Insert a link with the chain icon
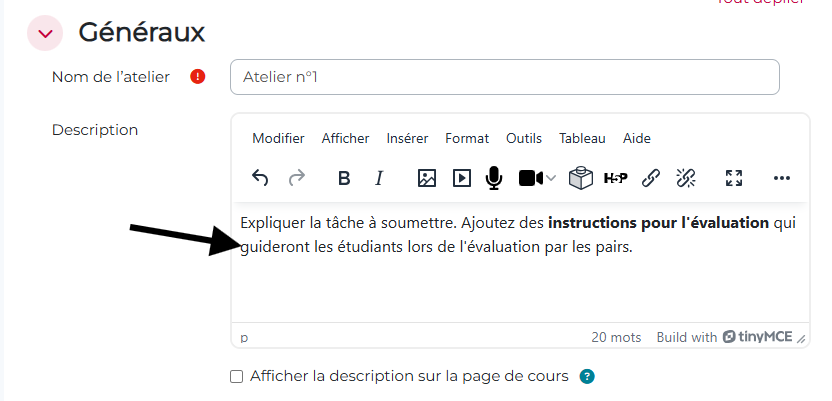Screen dimensions: 832x401 (x=651, y=178)
